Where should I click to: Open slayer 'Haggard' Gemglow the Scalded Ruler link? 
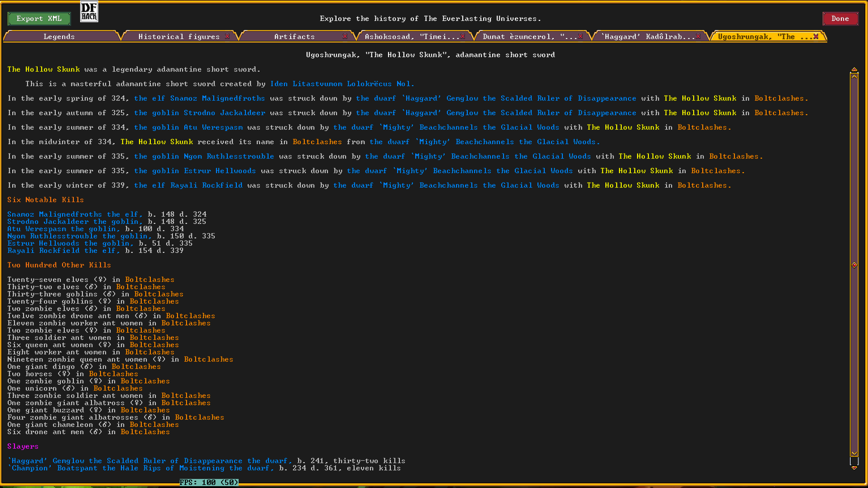[150, 461]
